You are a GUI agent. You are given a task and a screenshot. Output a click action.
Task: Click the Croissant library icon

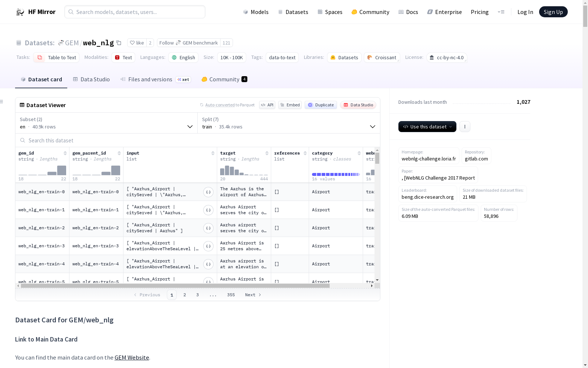[x=370, y=57]
